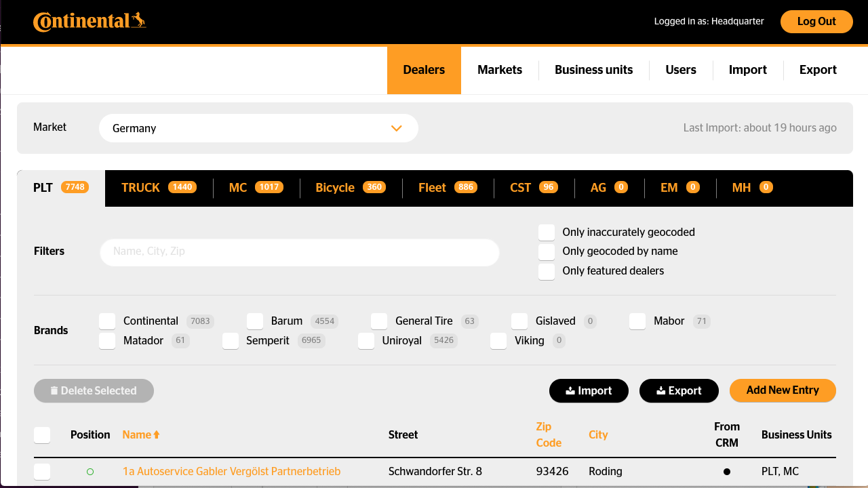Switch to the MC tab
Image resolution: width=868 pixels, height=488 pixels.
point(256,188)
